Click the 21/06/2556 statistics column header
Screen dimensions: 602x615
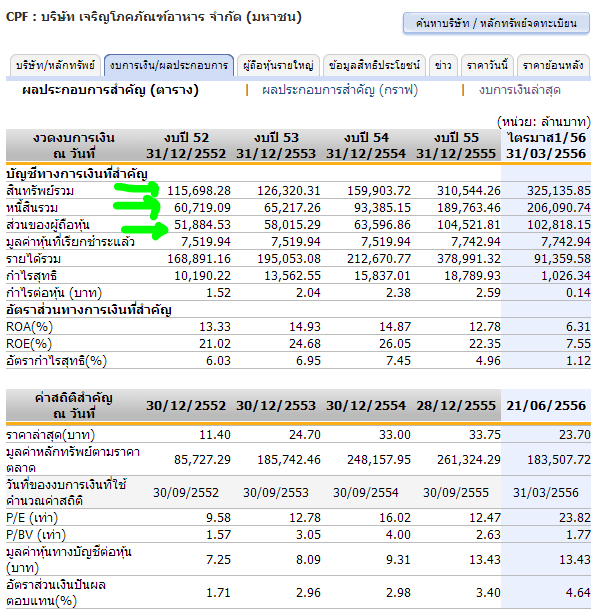pos(546,406)
